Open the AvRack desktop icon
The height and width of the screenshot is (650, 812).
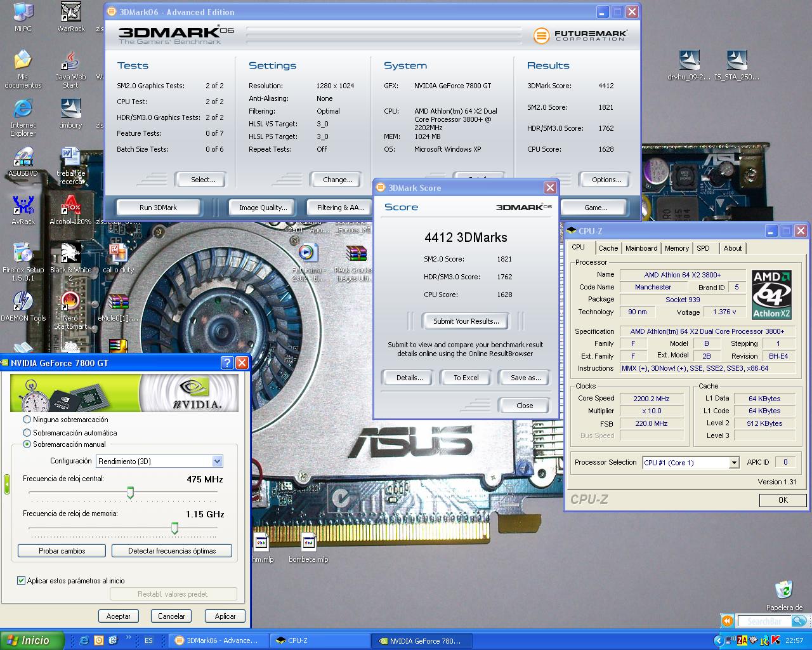[x=23, y=206]
